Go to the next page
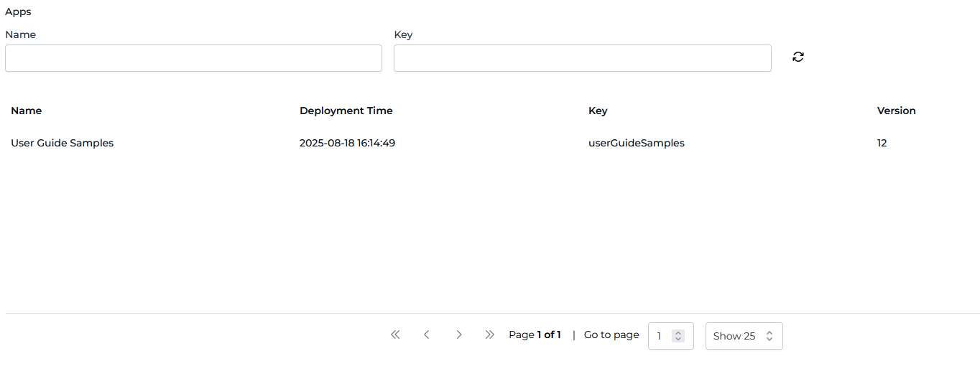The height and width of the screenshot is (374, 980). (x=458, y=335)
